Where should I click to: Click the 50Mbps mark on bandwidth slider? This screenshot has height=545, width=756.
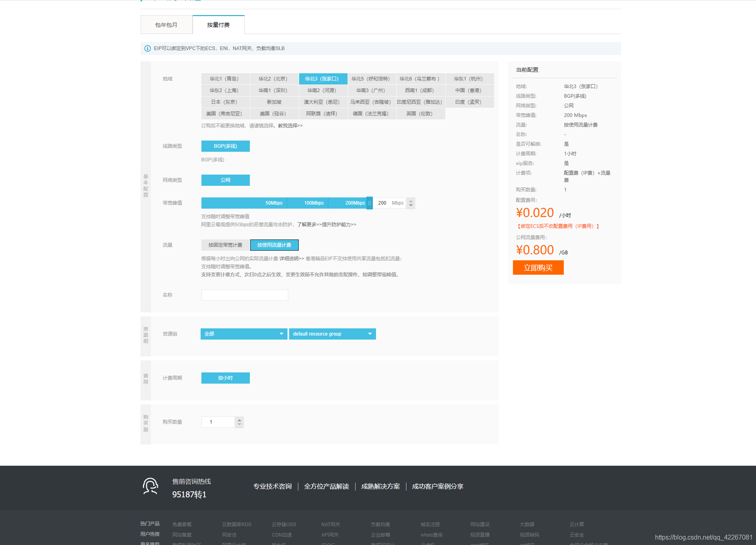click(274, 203)
